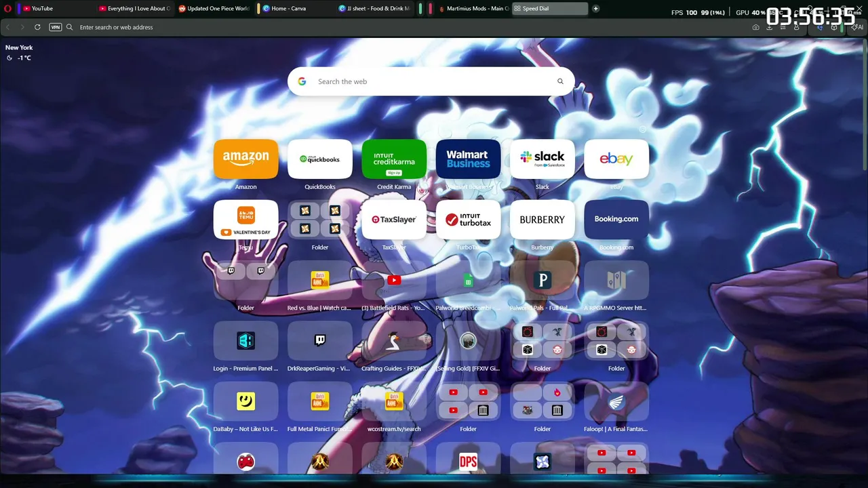This screenshot has width=868, height=488.
Task: Click the Amazon tile label text
Action: (245, 187)
